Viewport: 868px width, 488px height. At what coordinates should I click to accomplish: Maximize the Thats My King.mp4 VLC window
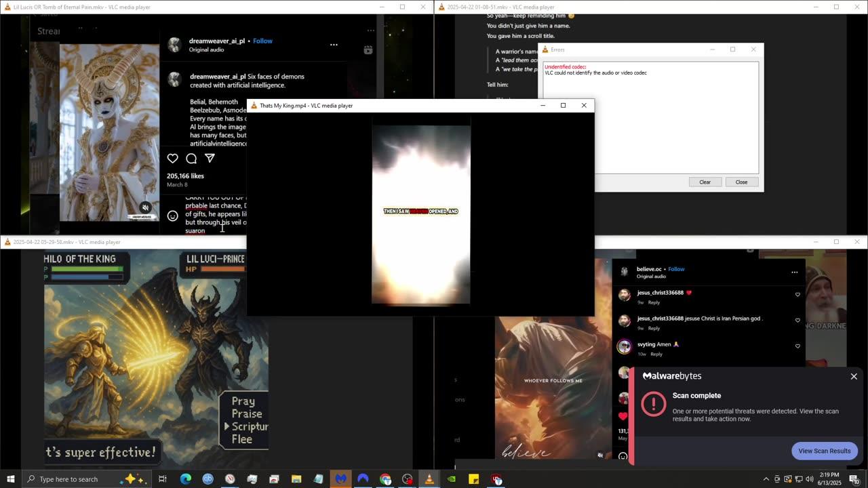coord(563,105)
